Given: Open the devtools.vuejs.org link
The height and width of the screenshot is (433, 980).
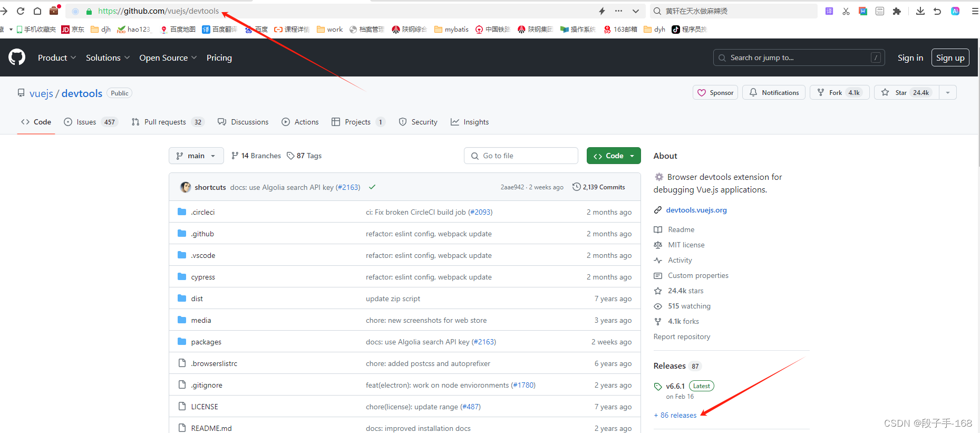Looking at the screenshot, I should point(696,210).
